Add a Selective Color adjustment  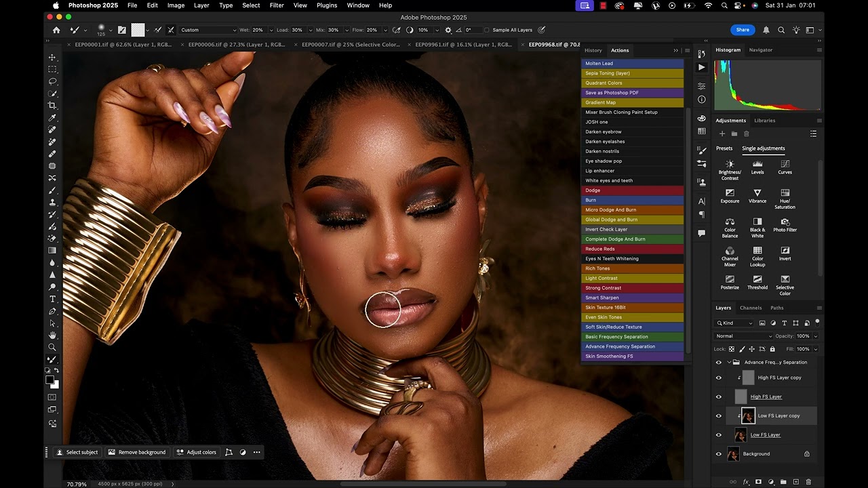click(x=785, y=285)
